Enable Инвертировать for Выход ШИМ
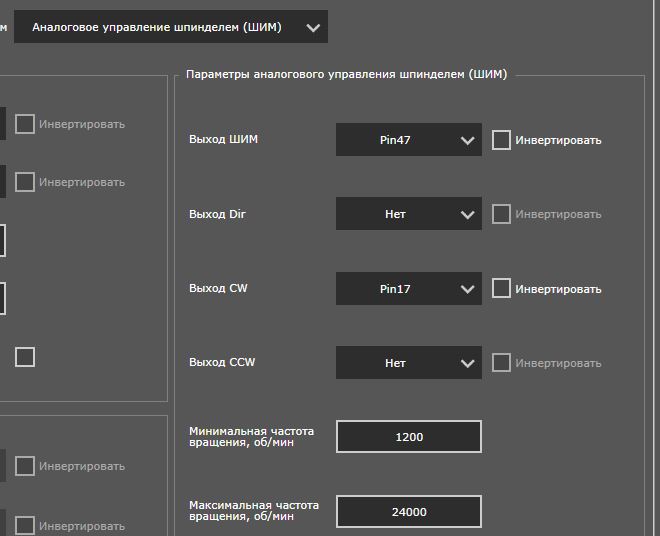 click(501, 140)
